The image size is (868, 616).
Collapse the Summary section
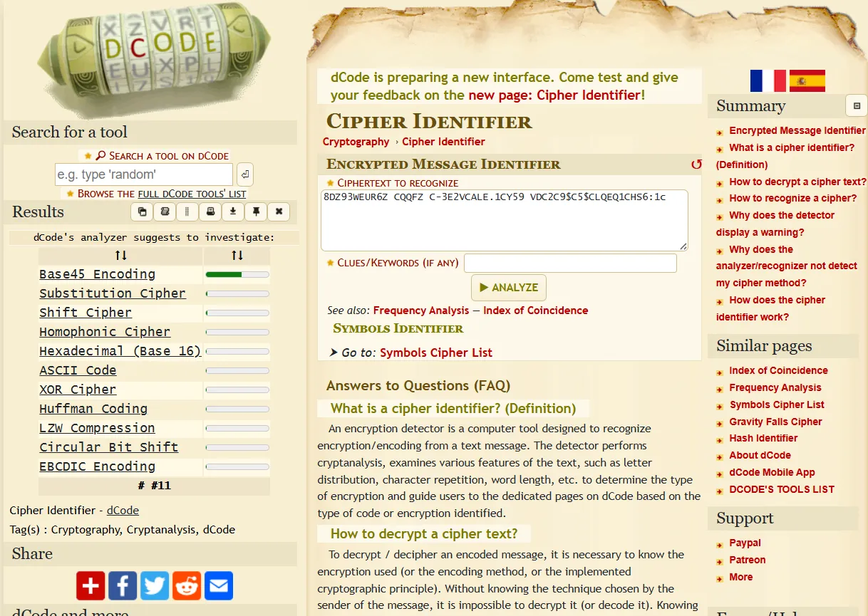click(x=856, y=106)
